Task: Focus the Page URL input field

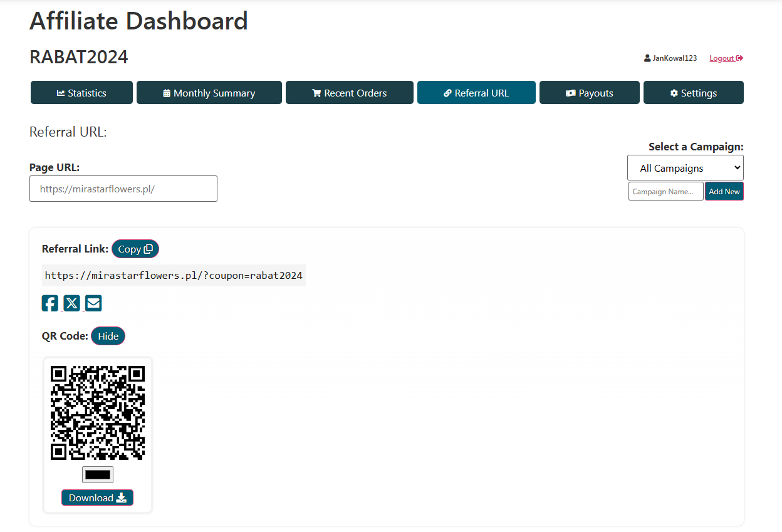Action: point(123,189)
